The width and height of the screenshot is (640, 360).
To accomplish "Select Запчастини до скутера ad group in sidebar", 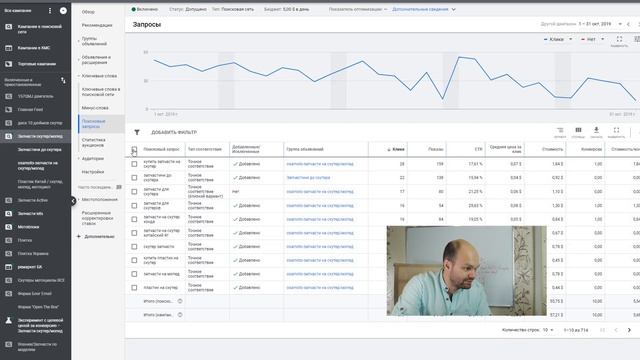I will pos(40,150).
